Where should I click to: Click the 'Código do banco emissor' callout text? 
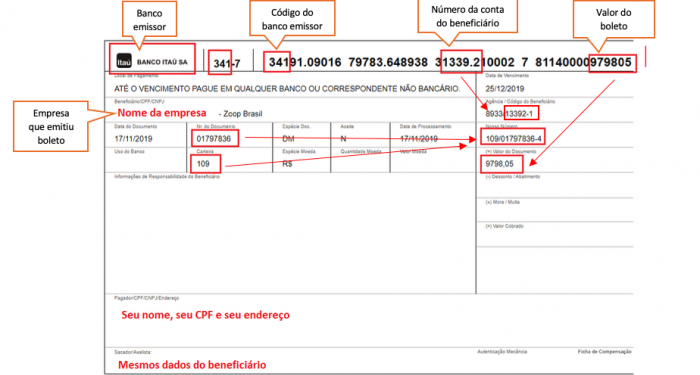tap(292, 19)
